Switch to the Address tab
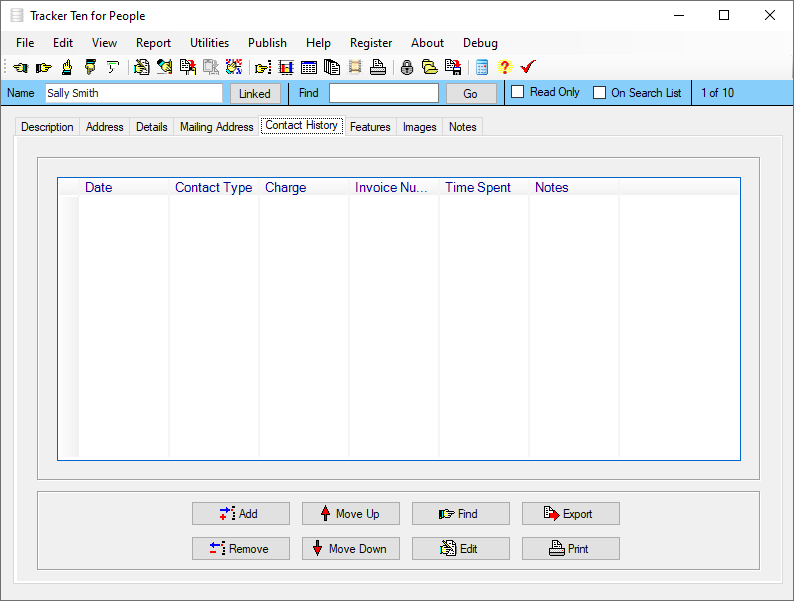Screen dimensions: 794x601 tap(105, 127)
